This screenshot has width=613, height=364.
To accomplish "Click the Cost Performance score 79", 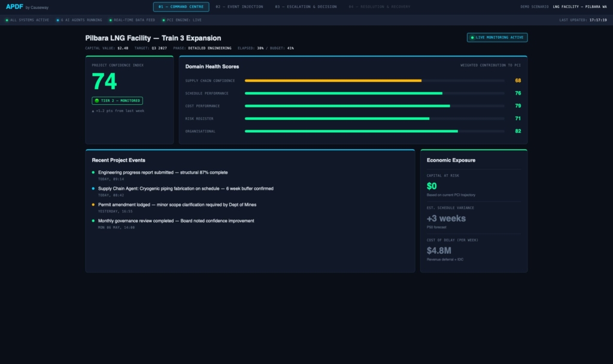I will tap(518, 106).
